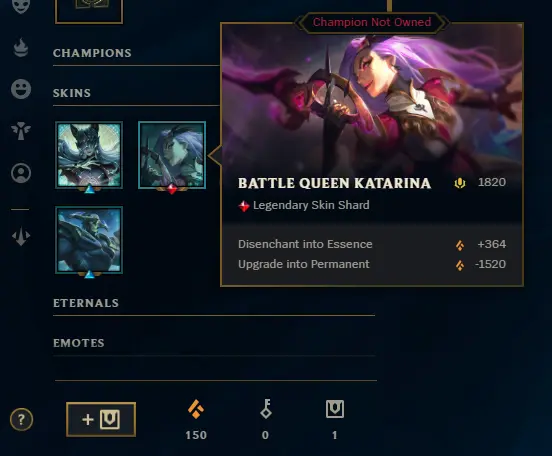552x456 pixels.
Task: Select the Battle Queen Katarina skin shard
Action: click(172, 155)
